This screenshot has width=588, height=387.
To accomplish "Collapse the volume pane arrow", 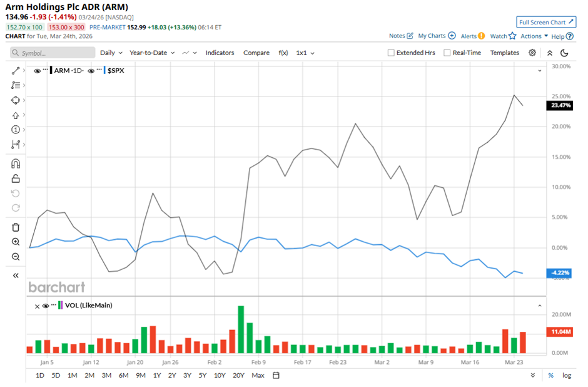I will 540,306.
